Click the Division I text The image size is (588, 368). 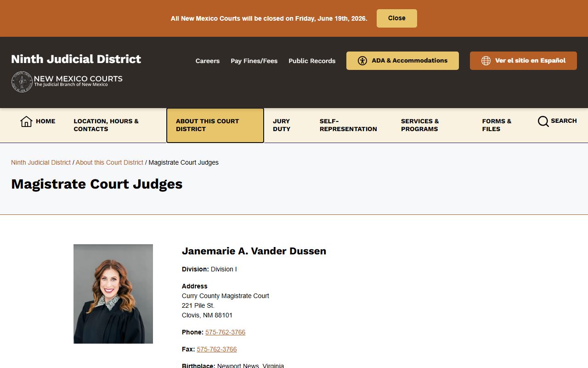pyautogui.click(x=224, y=269)
